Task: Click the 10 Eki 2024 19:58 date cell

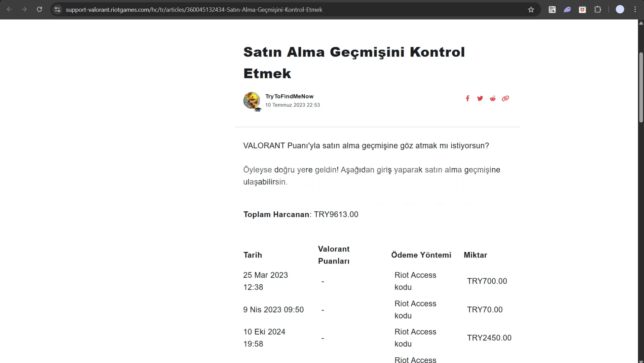Action: (264, 338)
